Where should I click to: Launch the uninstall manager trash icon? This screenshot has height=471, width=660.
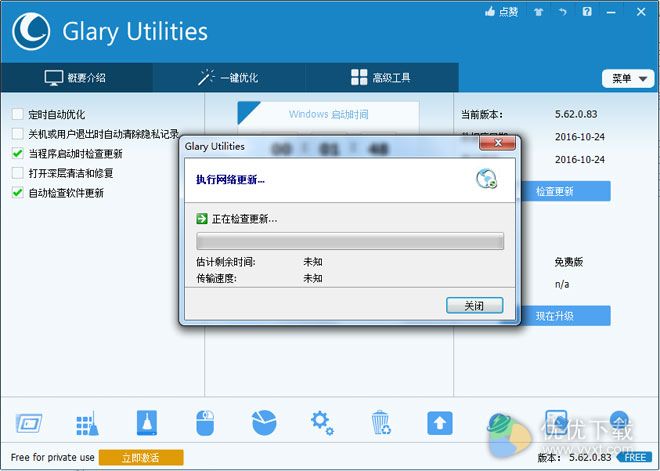point(381,423)
